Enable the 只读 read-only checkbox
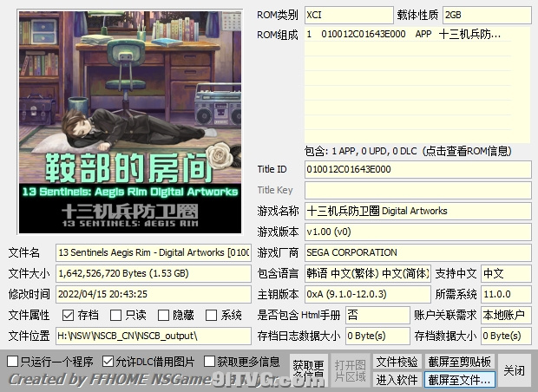538x392 pixels. click(116, 315)
